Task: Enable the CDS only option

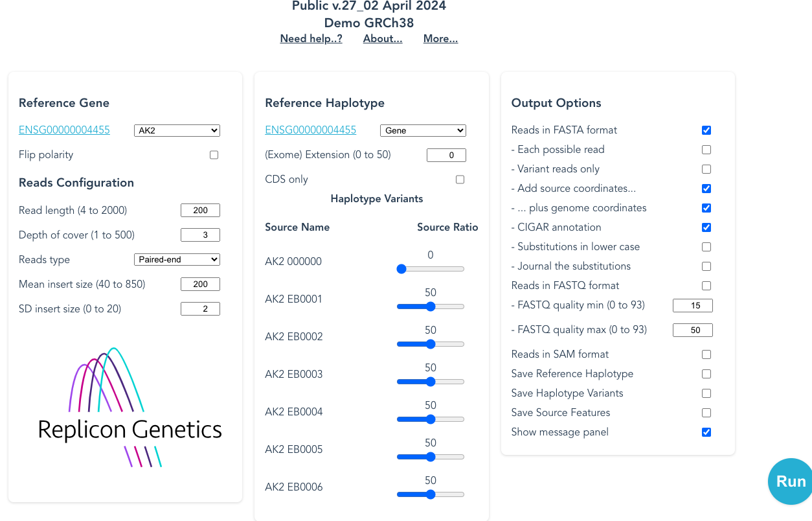Action: click(x=460, y=179)
